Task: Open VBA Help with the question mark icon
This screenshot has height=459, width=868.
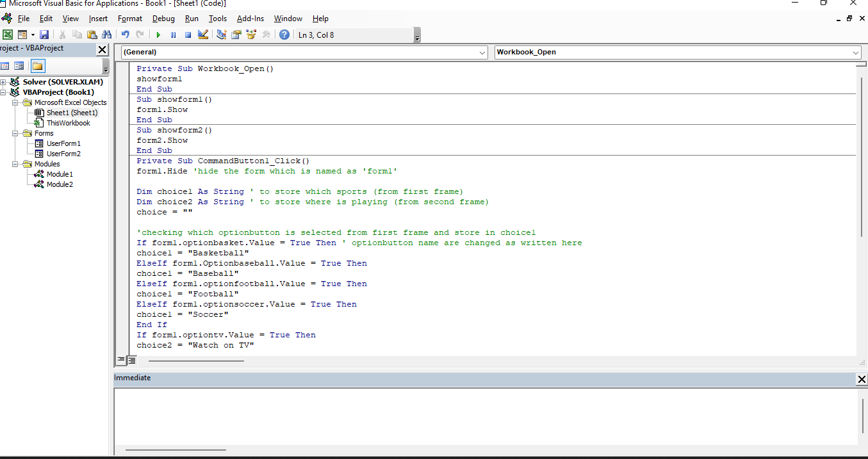Action: pyautogui.click(x=283, y=35)
